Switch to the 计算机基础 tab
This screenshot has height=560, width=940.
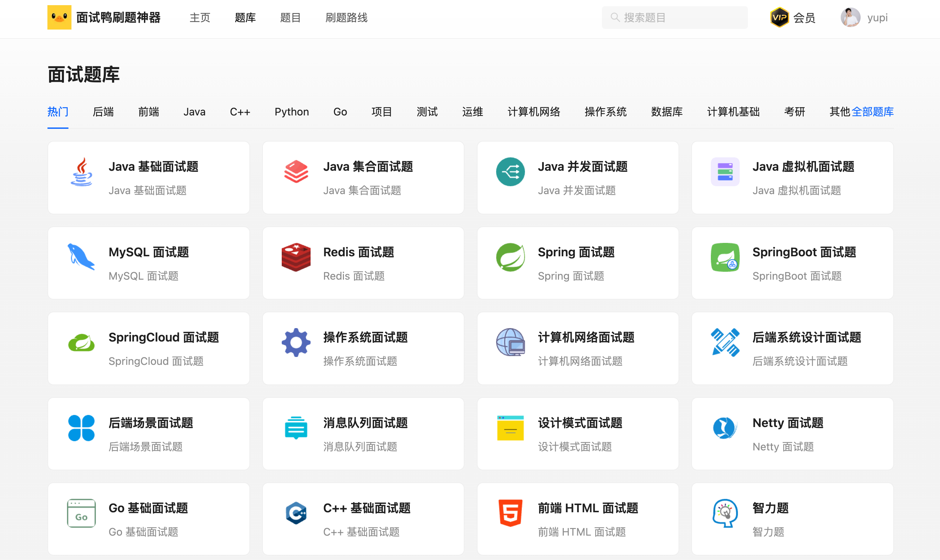pos(733,112)
